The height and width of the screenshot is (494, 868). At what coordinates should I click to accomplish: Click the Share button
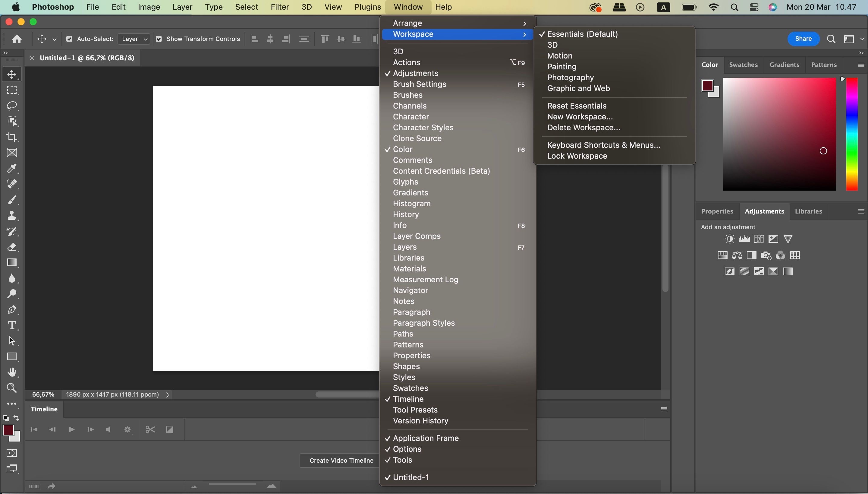point(803,39)
